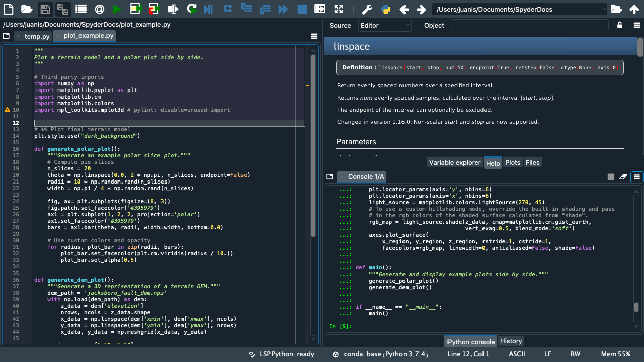Open the IPython console options menu
This screenshot has width=644, height=362.
637,177
